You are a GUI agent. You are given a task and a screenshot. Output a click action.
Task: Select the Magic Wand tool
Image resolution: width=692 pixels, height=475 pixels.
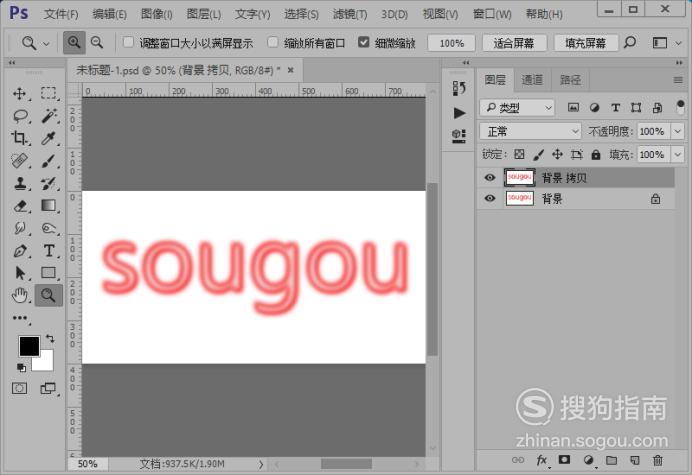(x=49, y=116)
